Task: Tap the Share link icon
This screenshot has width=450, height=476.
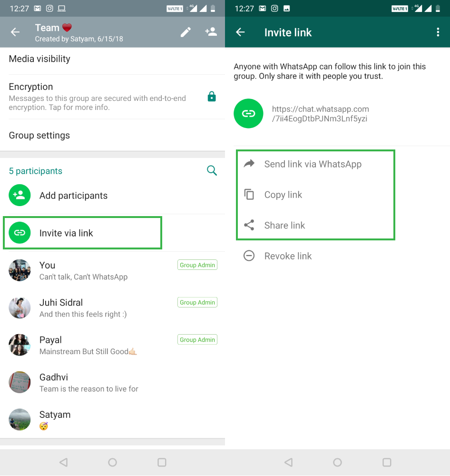Action: [249, 225]
